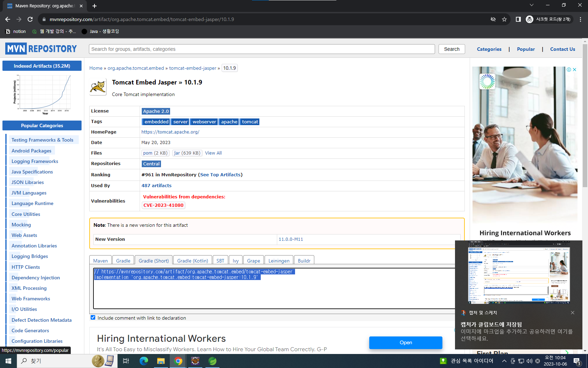
Task: Click View All files link
Action: point(213,153)
